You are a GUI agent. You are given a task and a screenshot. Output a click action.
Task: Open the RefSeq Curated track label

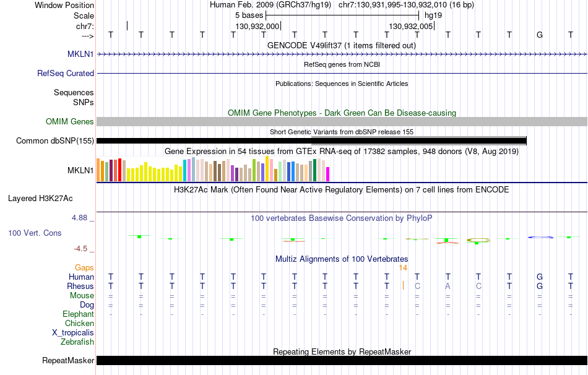(65, 73)
